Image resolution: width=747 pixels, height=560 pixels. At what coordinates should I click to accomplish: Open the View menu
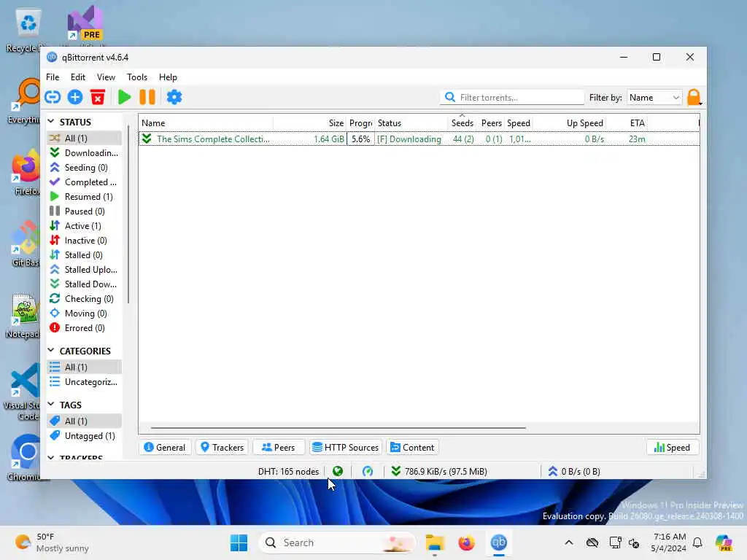coord(106,77)
